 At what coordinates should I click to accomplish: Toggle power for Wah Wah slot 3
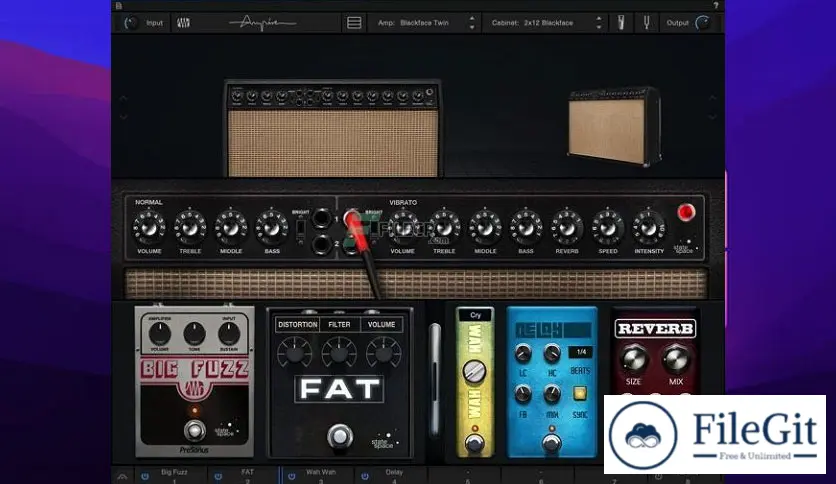pyautogui.click(x=292, y=476)
